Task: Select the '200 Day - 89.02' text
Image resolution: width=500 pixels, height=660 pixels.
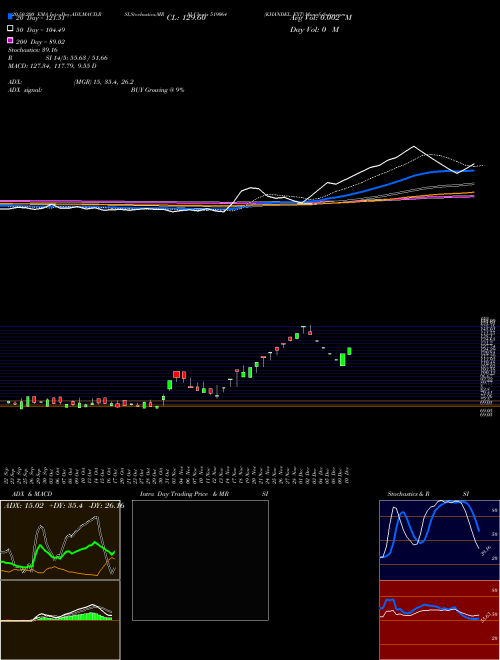Action: pos(41,42)
